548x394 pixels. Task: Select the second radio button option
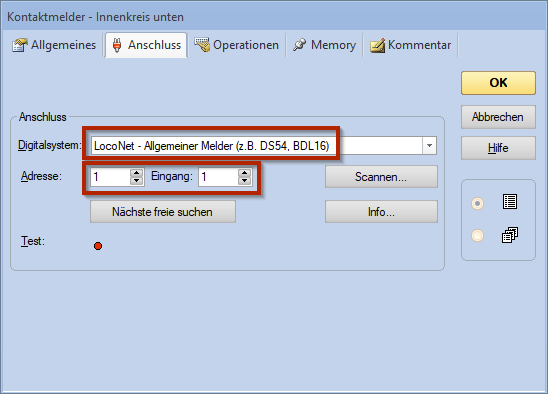click(477, 235)
